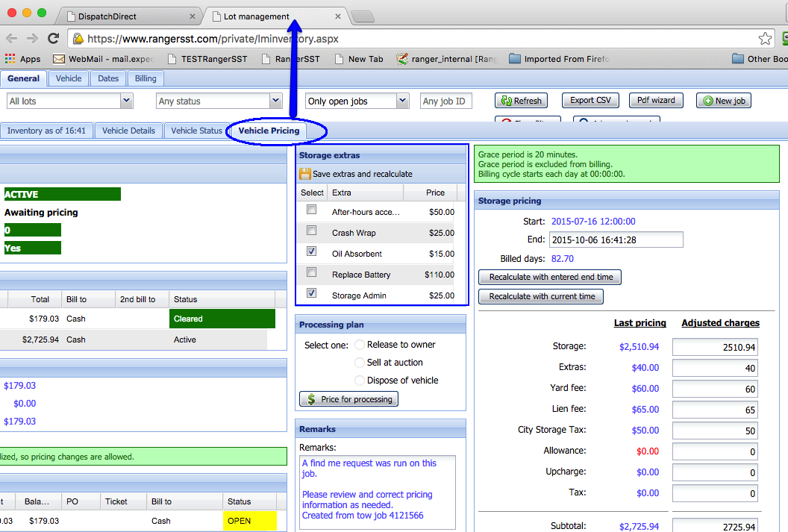Uncheck the Oil Absorbent extra
The height and width of the screenshot is (532, 788).
click(x=312, y=253)
